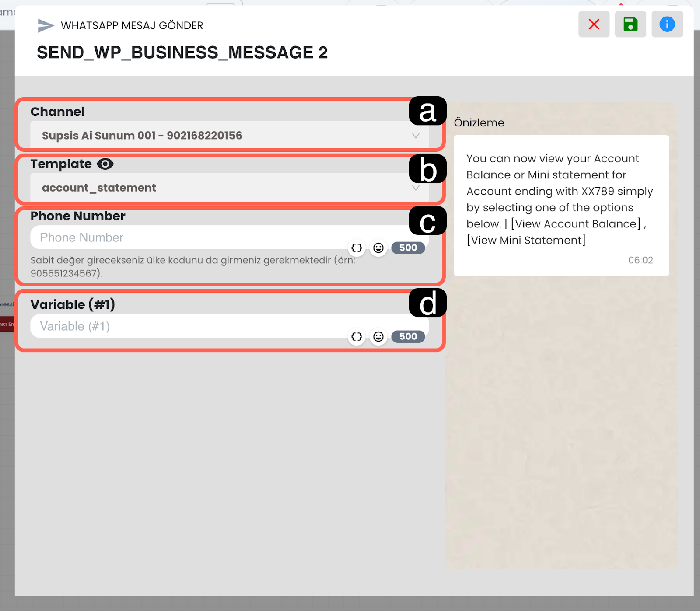Click the 500 counter badge under Phone Number

click(408, 248)
